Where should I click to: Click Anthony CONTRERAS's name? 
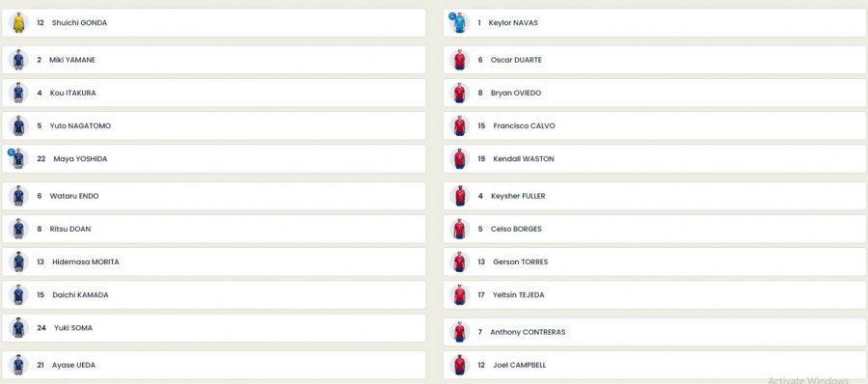pos(528,333)
